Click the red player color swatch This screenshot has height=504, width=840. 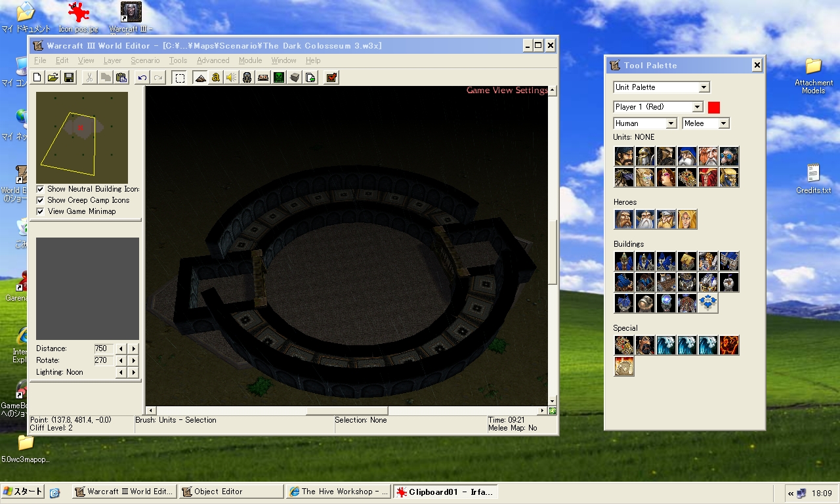[714, 107]
